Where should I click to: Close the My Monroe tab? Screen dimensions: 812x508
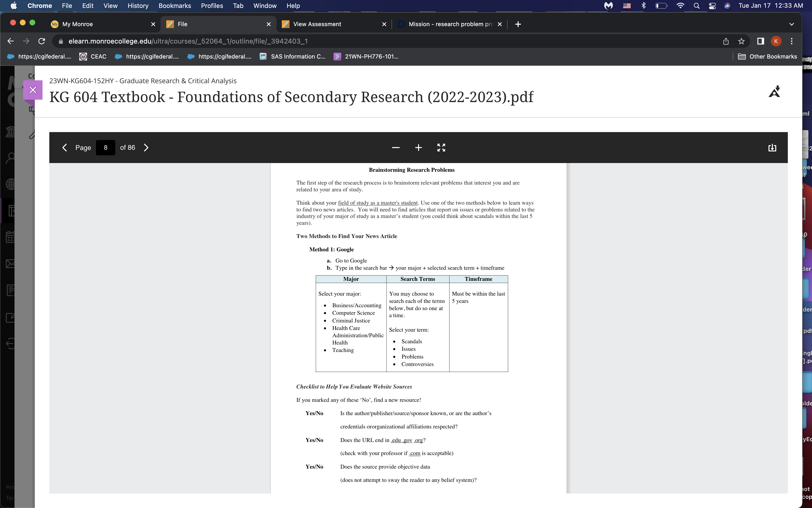[153, 24]
